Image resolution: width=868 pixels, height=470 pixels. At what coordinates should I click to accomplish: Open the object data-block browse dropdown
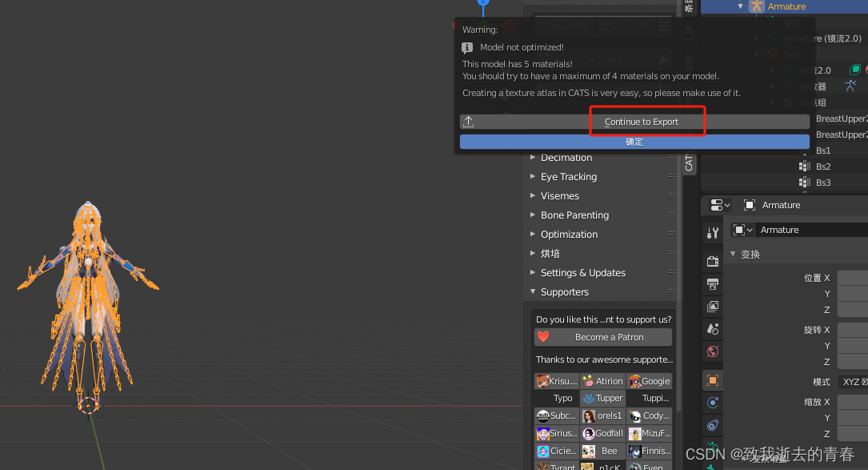pyautogui.click(x=742, y=230)
